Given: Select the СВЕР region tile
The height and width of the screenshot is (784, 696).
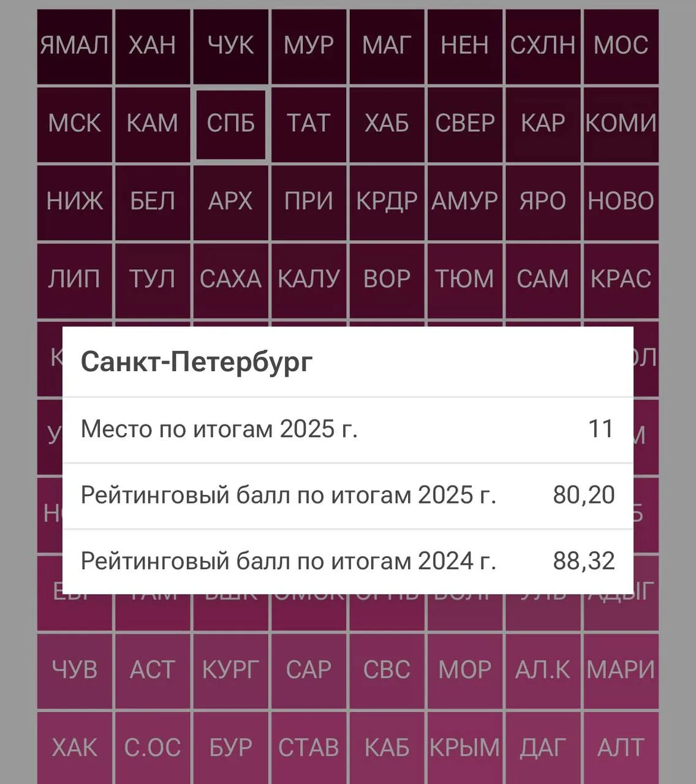Looking at the screenshot, I should click(x=464, y=124).
